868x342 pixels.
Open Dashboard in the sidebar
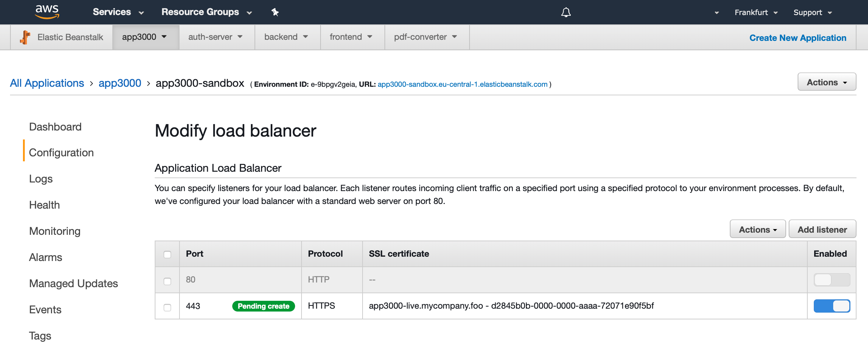point(55,127)
